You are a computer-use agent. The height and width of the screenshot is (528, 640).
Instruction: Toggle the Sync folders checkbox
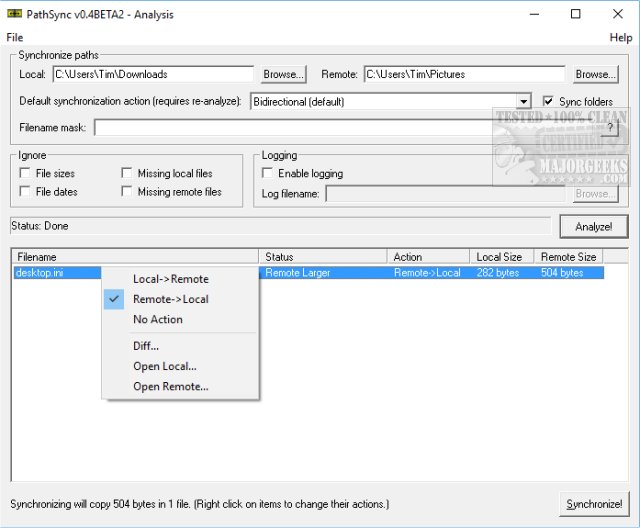click(x=548, y=101)
